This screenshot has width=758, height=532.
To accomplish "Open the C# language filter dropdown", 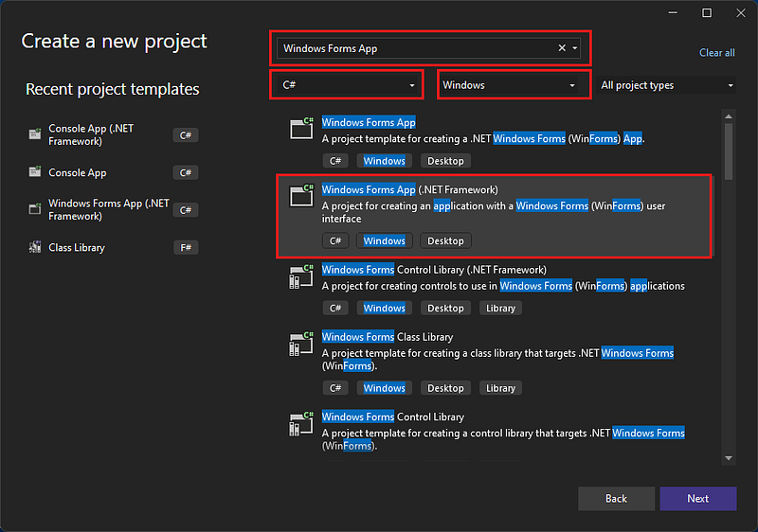I will coord(347,85).
